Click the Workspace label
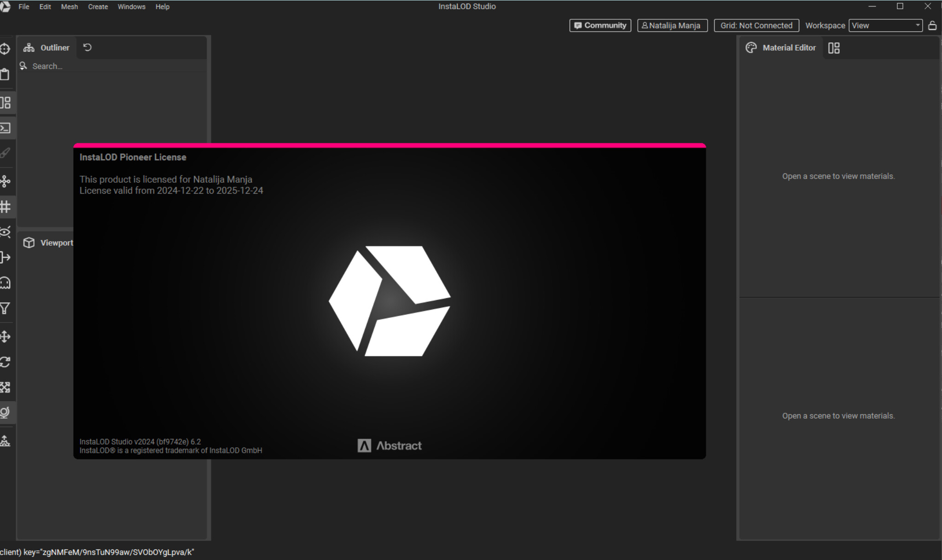The height and width of the screenshot is (560, 942). (825, 25)
